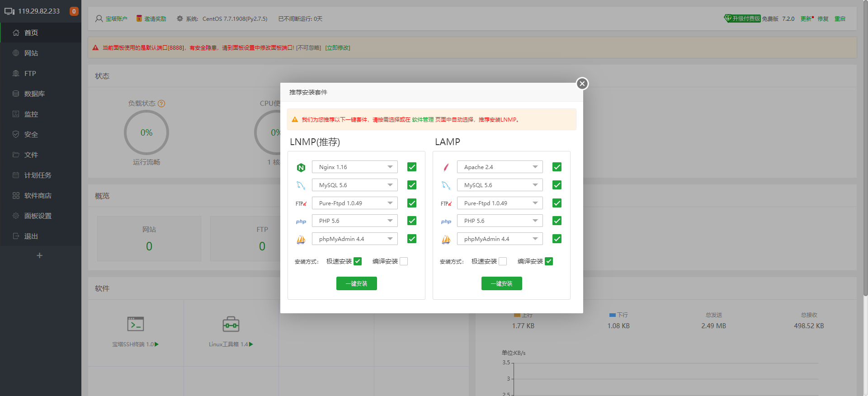Screen dimensions: 868x396
Task: Click the system gear icon before 系统
Action: (180, 19)
